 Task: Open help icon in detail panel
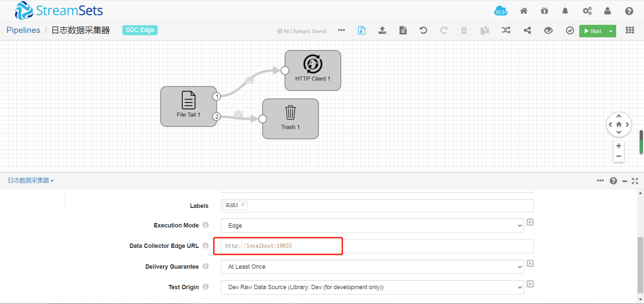coord(613,181)
